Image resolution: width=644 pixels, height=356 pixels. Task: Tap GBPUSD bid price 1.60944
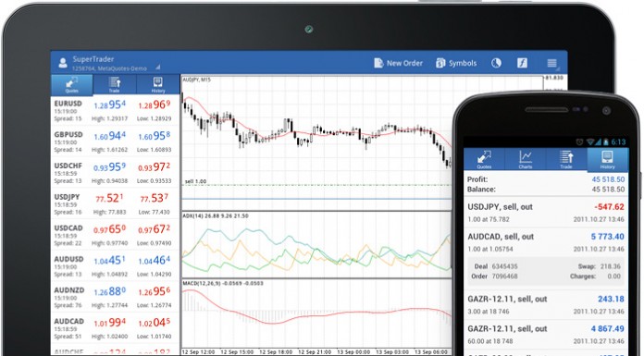[x=110, y=136]
